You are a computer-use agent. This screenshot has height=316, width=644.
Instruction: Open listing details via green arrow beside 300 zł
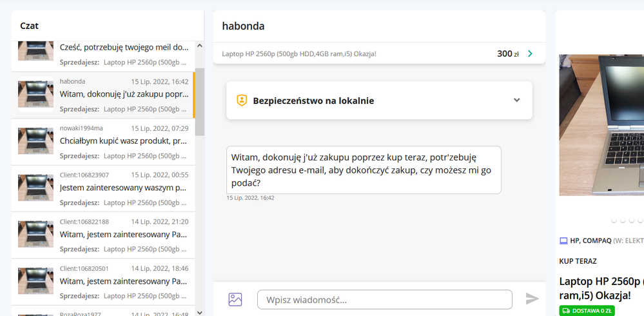click(x=530, y=54)
